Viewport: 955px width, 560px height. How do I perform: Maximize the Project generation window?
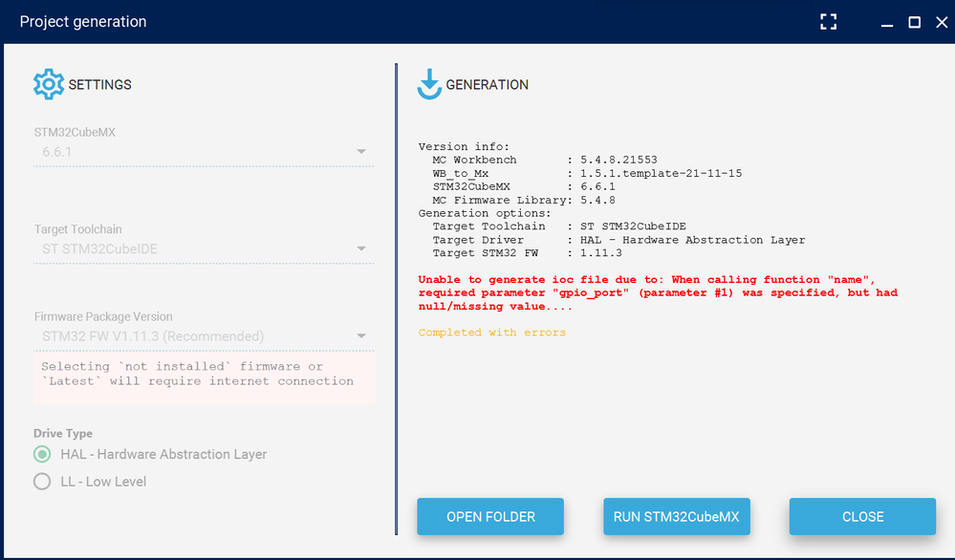(914, 23)
